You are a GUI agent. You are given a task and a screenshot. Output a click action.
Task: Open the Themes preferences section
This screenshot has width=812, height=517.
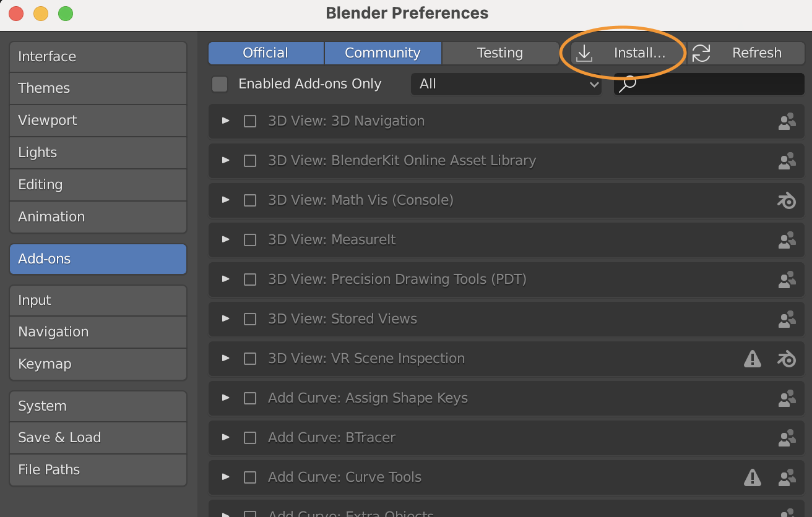coord(98,88)
